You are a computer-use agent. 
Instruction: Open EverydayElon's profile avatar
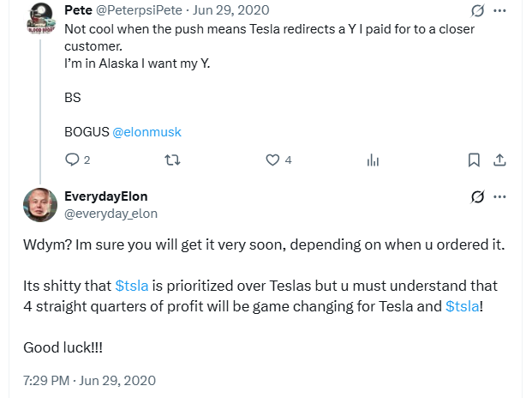click(39, 204)
